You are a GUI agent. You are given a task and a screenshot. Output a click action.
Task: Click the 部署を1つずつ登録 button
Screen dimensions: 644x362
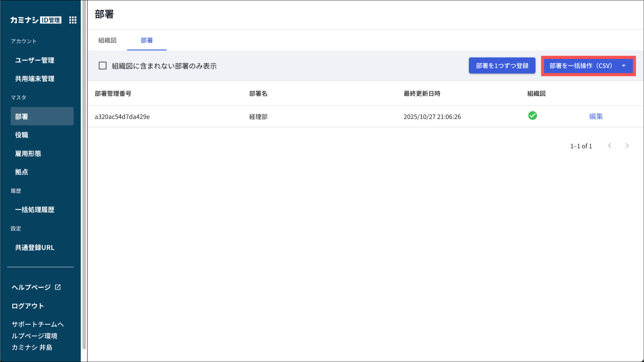(502, 66)
